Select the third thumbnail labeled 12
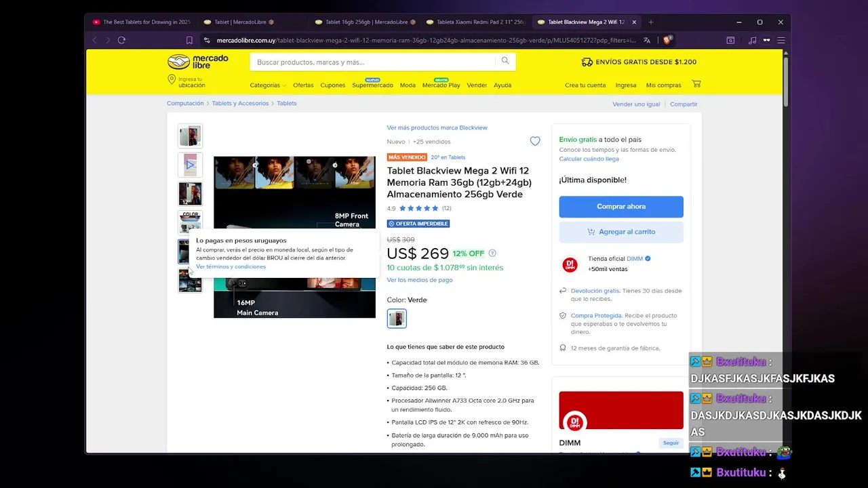Viewport: 868px width, 488px height. point(190,194)
